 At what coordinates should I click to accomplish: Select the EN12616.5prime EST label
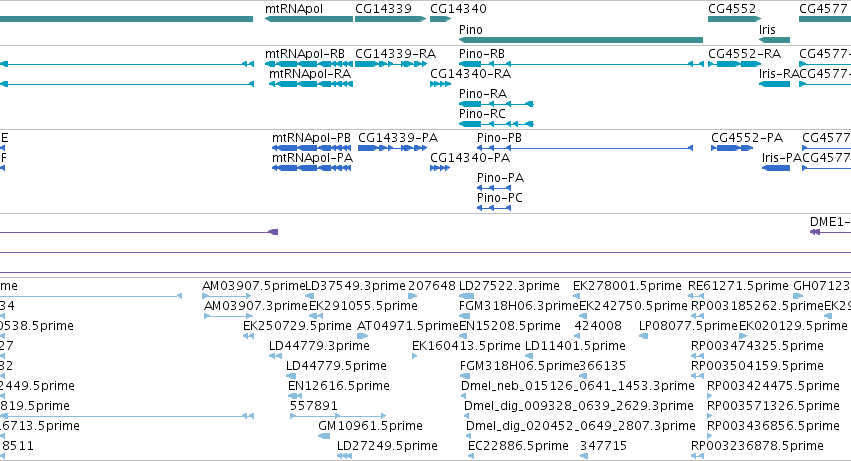coord(339,387)
